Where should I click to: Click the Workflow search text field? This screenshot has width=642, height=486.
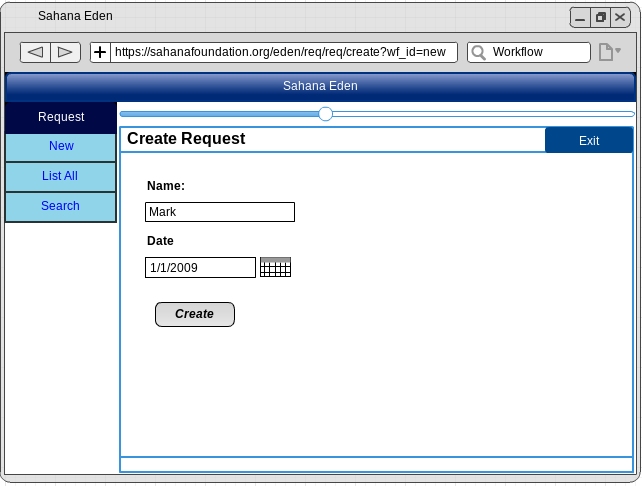tap(538, 52)
